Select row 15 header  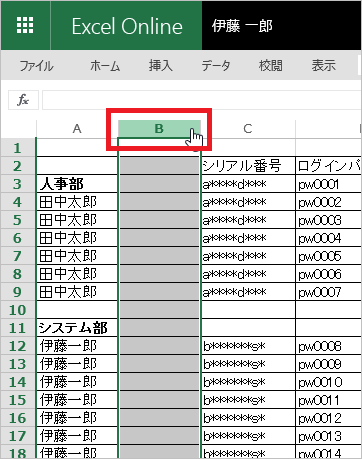point(18,400)
